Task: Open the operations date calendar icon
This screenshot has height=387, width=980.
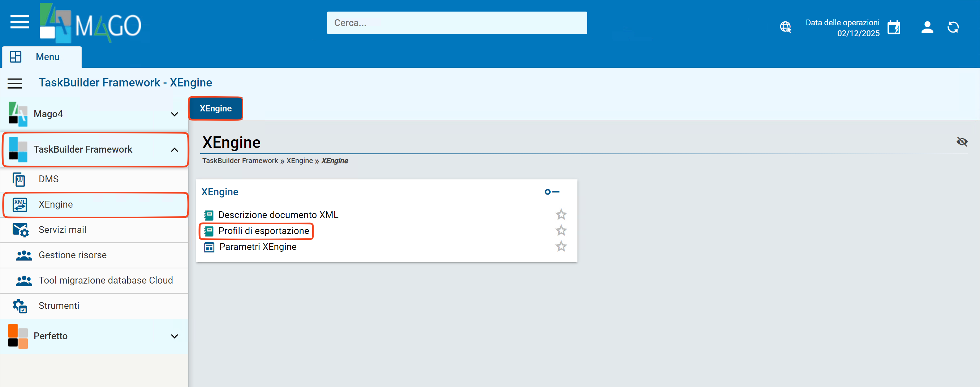Action: 894,27
